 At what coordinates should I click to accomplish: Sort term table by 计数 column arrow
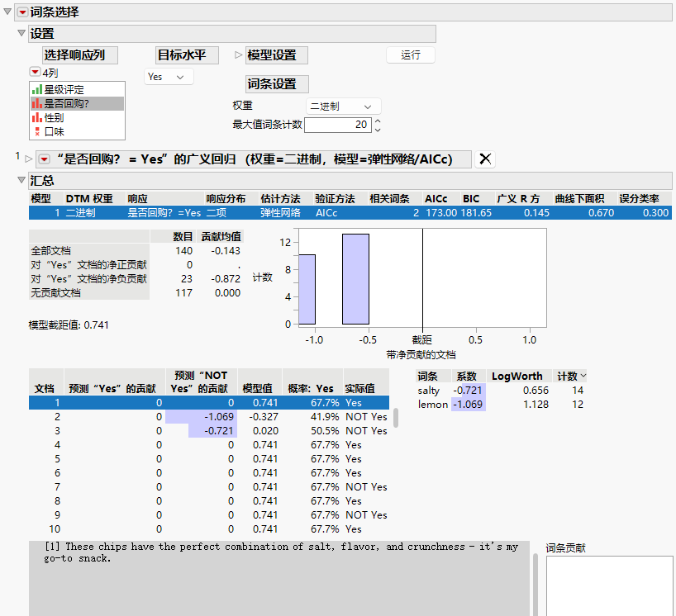583,376
